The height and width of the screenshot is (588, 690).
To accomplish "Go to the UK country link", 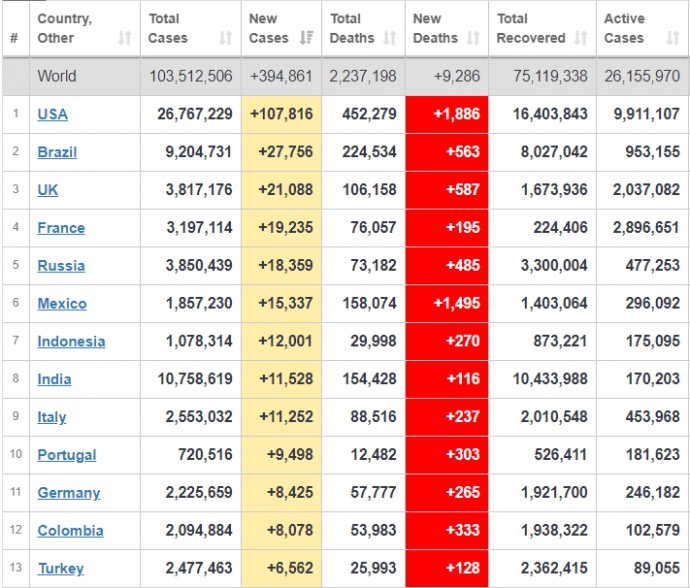I will (48, 190).
